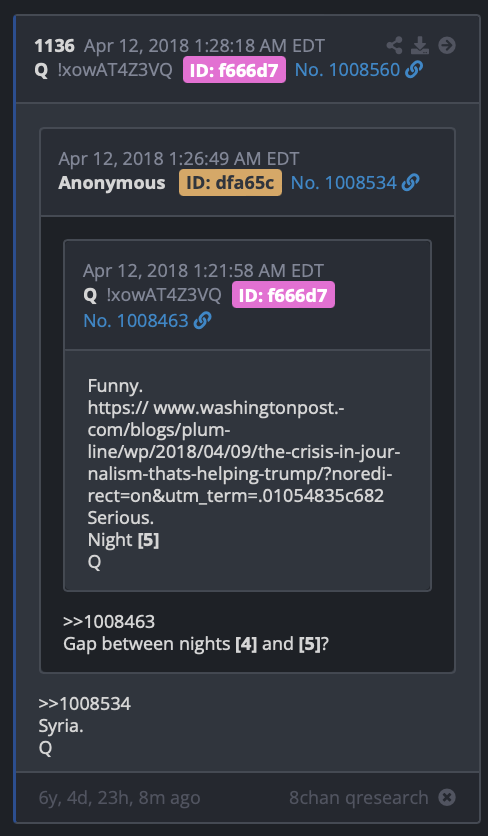Screen dimensions: 488x836
Task: Click the right arrow circle icon
Action: coord(447,45)
